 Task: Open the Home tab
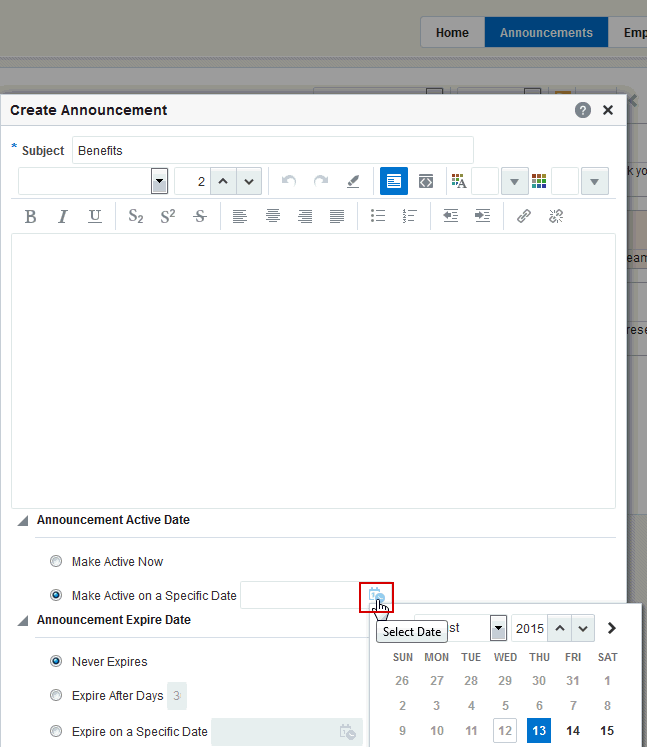452,32
